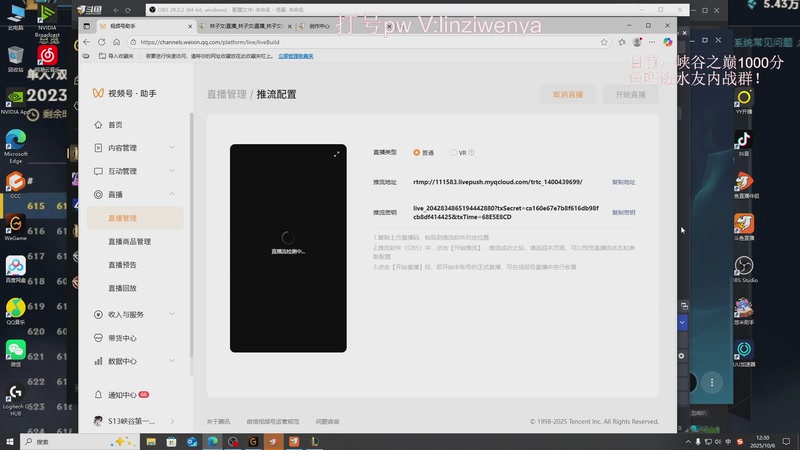Expand 收入与服务 chevron in sidebar

point(172,314)
